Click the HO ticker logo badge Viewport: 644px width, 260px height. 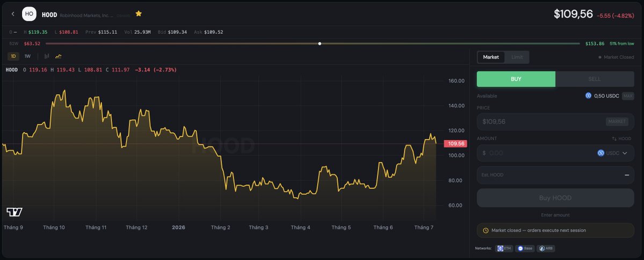(x=29, y=14)
